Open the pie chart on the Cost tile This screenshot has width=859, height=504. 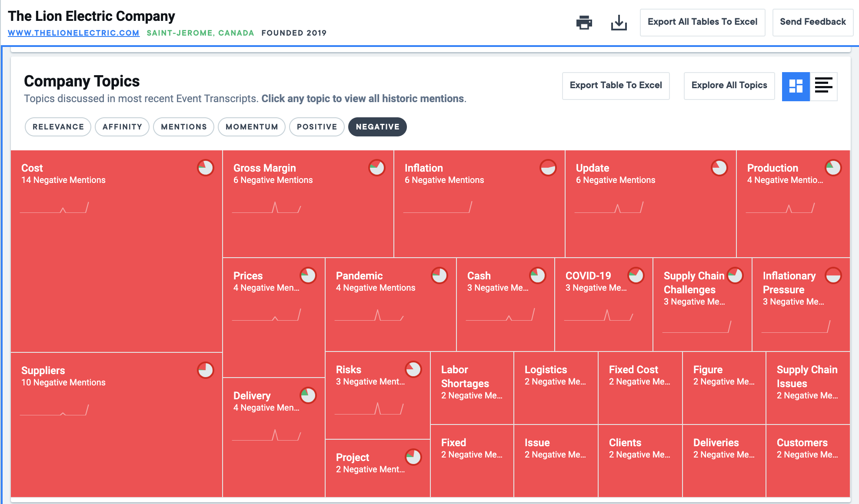pyautogui.click(x=206, y=167)
